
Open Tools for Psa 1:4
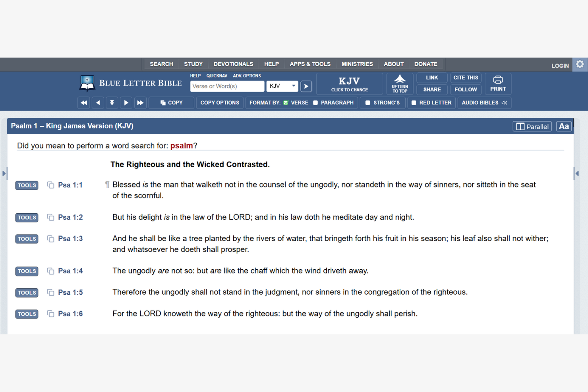[27, 271]
